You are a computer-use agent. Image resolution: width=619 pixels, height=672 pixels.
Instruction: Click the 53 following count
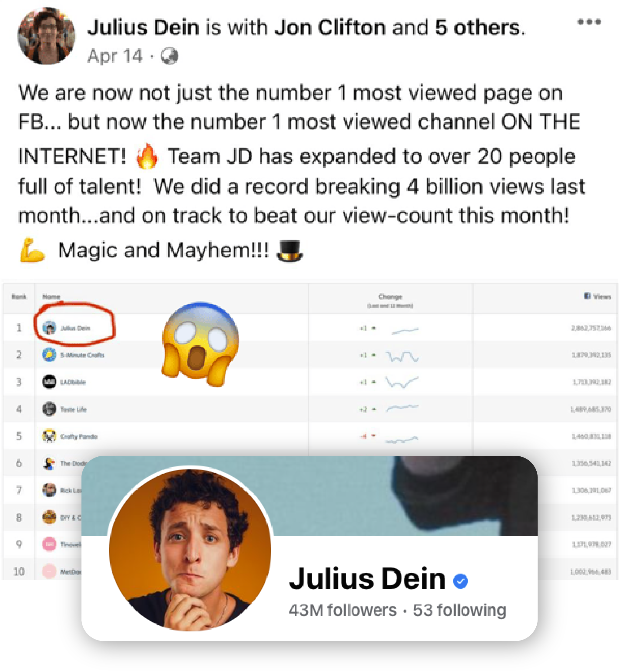click(x=460, y=610)
